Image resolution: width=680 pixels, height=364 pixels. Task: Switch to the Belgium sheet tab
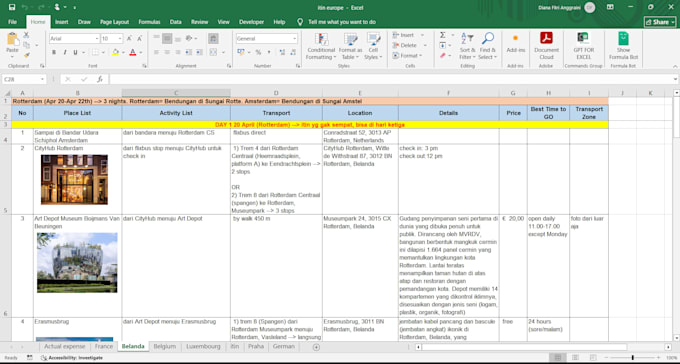[x=165, y=346]
